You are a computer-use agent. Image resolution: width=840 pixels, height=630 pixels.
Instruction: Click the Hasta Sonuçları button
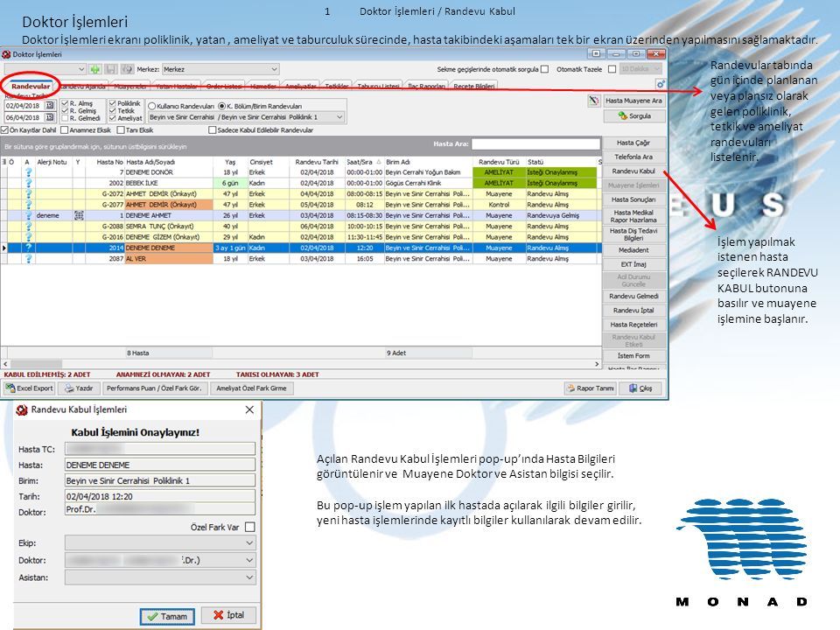pos(633,199)
